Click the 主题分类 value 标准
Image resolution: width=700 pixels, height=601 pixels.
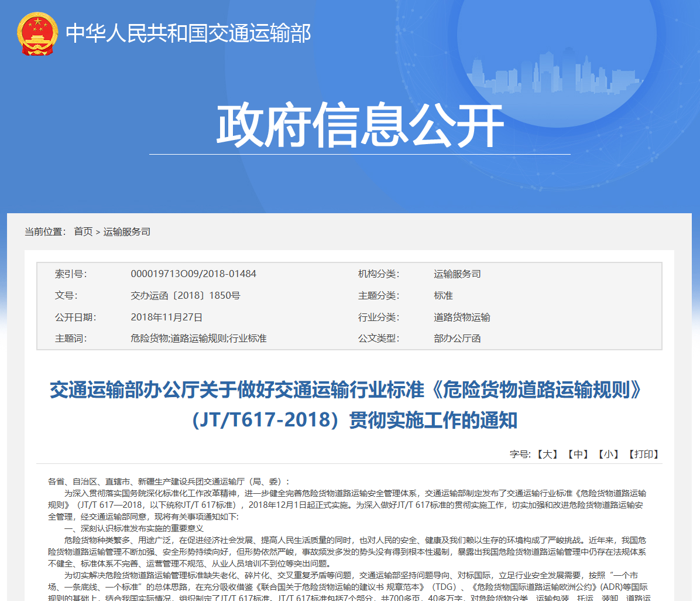pyautogui.click(x=443, y=296)
